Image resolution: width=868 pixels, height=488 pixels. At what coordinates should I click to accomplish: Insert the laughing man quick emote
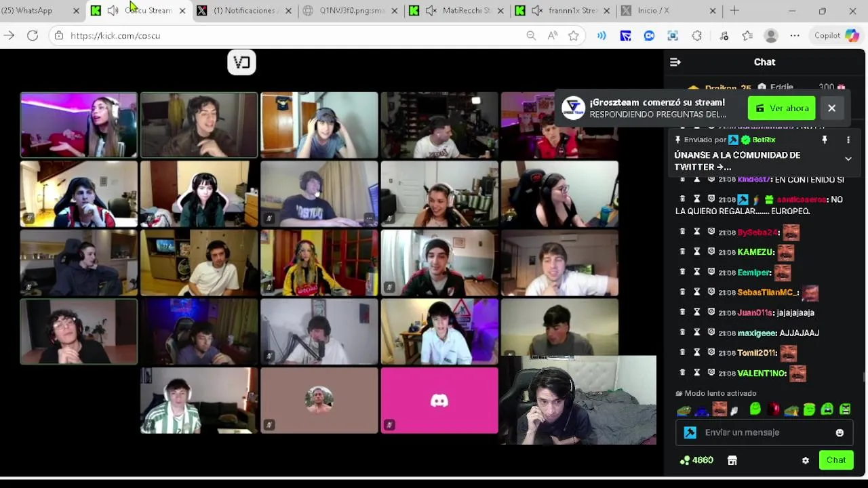(719, 409)
